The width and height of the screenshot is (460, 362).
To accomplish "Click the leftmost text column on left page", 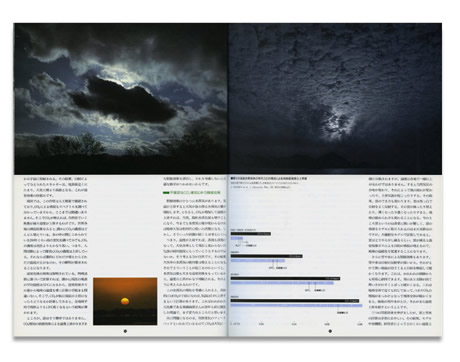I will point(56,251).
